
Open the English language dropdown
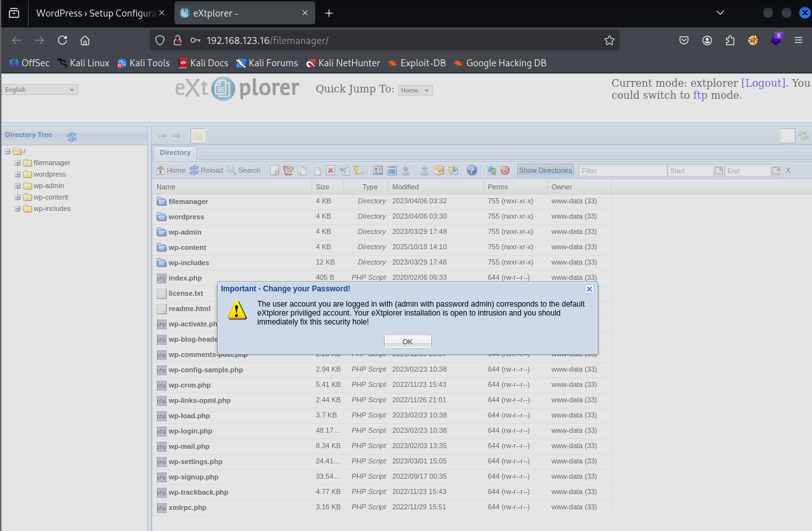39,90
